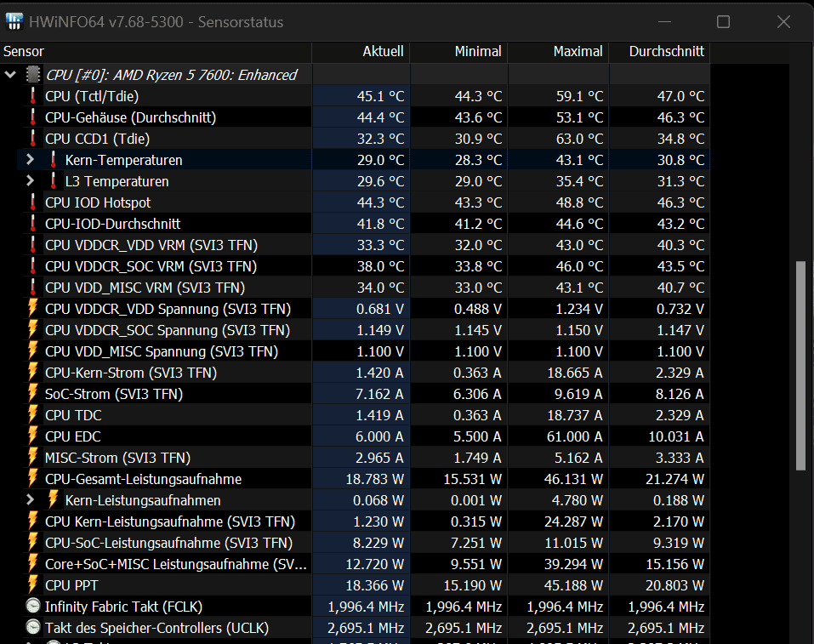Click the lightning icon for CPU VDDCR_VDD Spannung
814x644 pixels.
point(33,309)
